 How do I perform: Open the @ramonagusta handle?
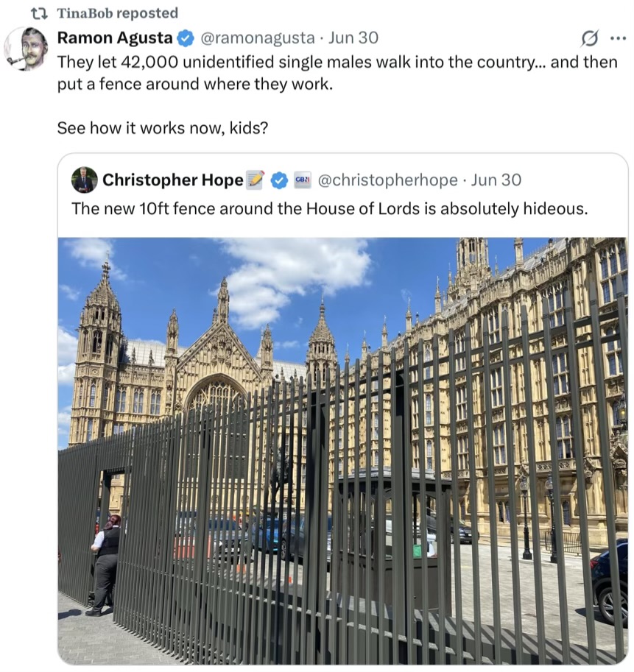258,38
